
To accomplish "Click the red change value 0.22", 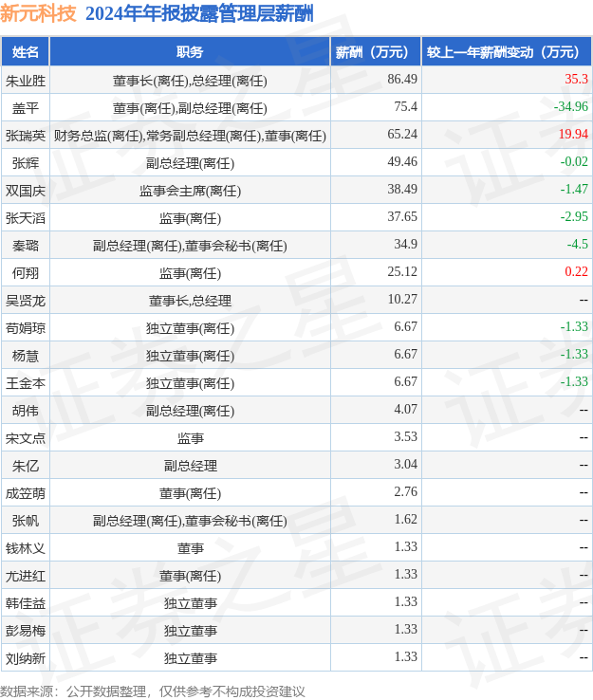I will tap(577, 272).
